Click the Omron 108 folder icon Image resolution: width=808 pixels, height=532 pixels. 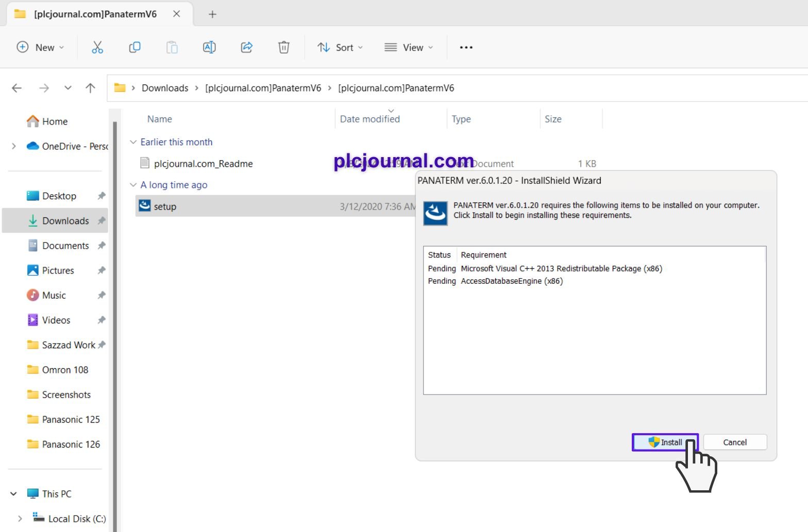pos(33,370)
